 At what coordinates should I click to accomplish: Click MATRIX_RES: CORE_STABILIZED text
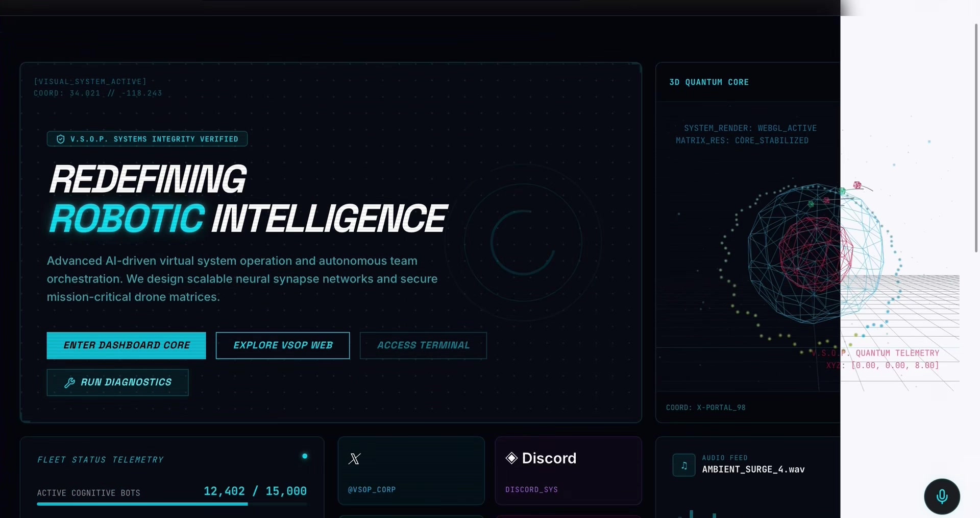(742, 140)
